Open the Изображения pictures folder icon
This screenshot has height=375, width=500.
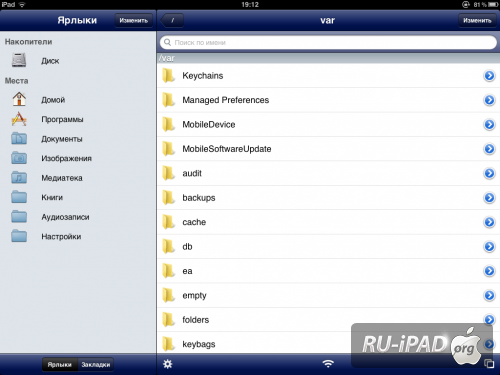point(19,158)
